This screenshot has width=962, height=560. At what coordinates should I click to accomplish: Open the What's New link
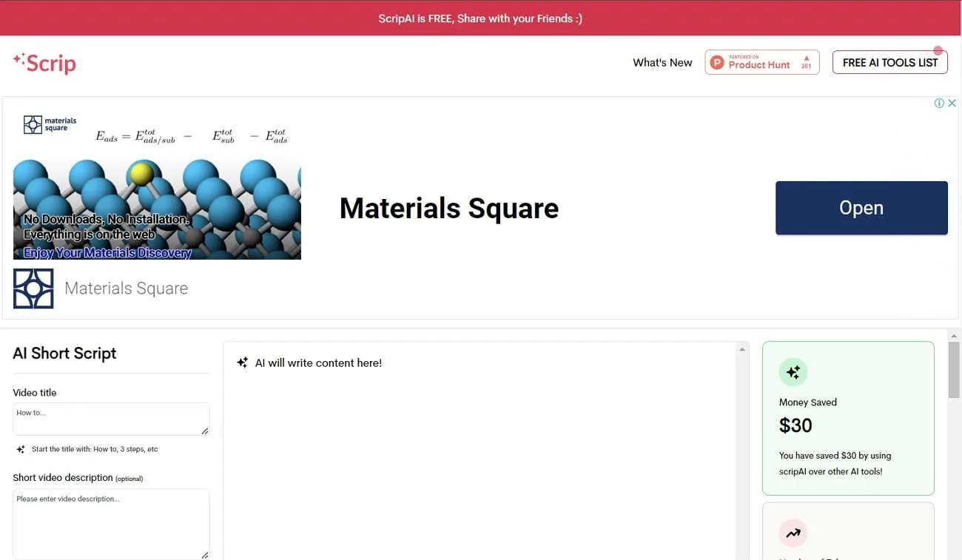coord(662,63)
